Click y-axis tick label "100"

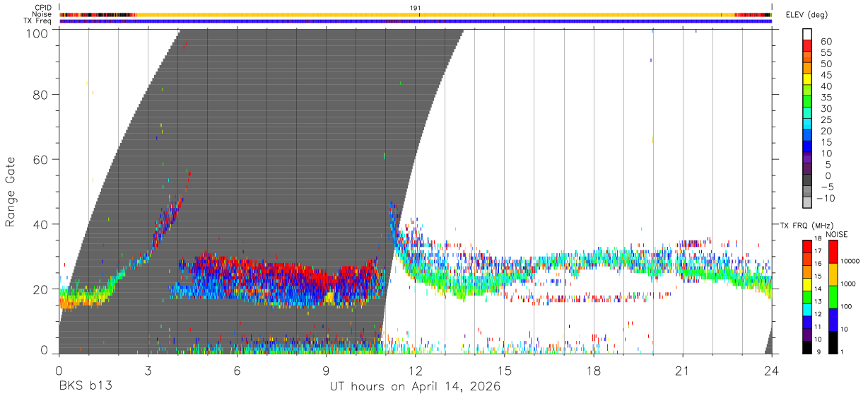point(38,33)
